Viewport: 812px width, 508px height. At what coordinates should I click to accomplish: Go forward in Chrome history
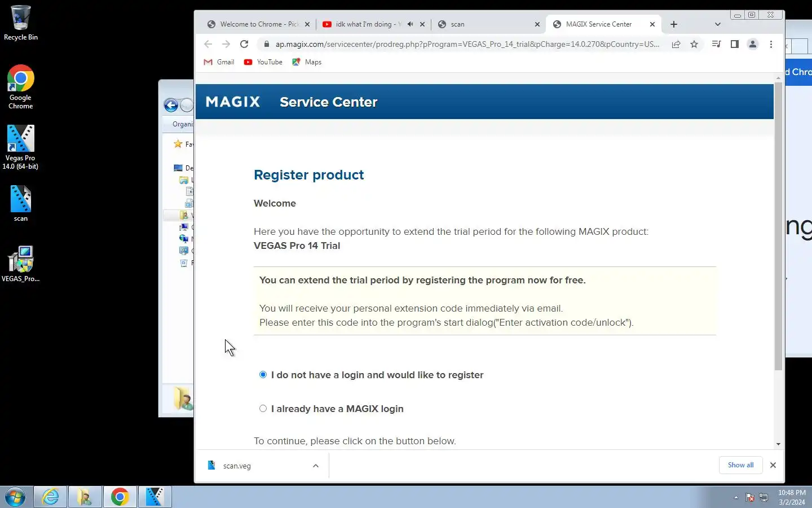pos(226,44)
